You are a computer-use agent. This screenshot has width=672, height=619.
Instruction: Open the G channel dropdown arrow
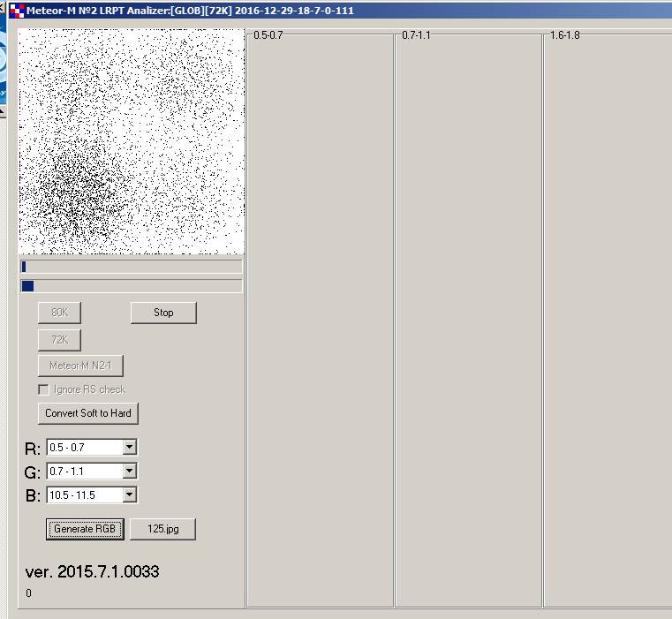(129, 472)
